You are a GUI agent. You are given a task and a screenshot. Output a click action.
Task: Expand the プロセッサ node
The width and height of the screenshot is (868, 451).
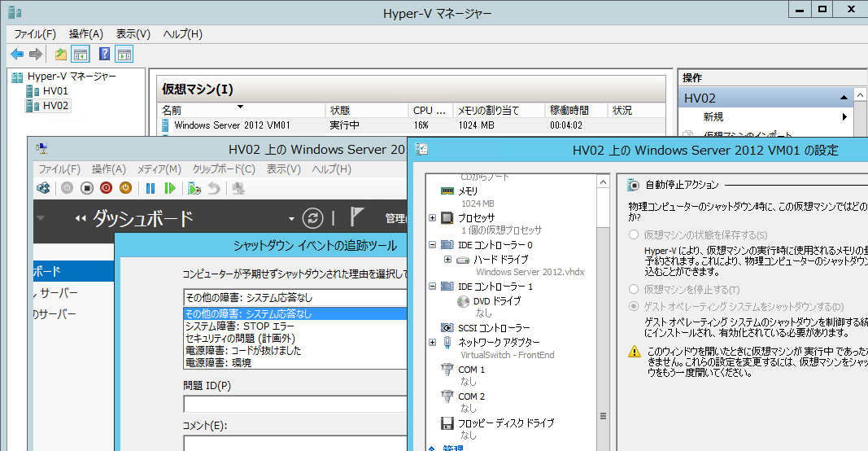[432, 217]
